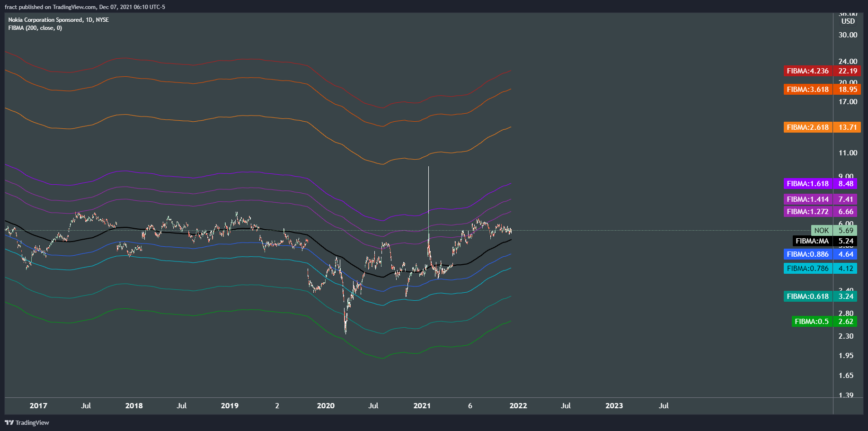Click the 2022 label on the time axis

point(518,406)
